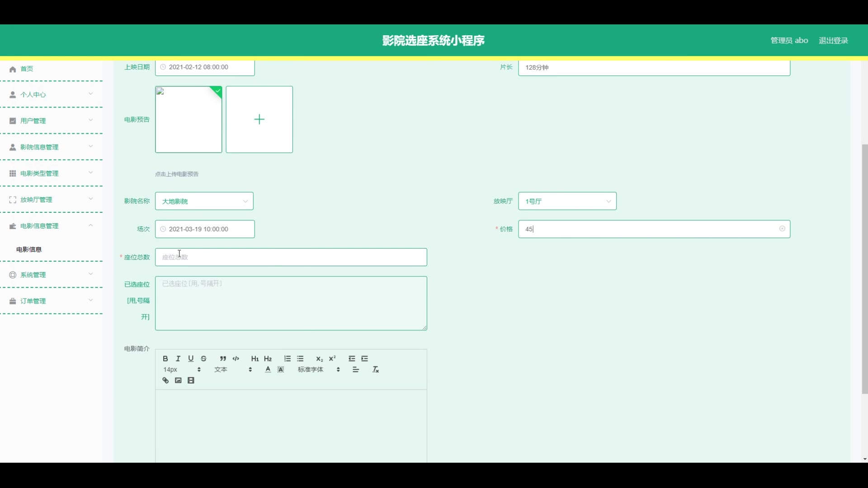Insert a code block
Viewport: 868px width, 488px height.
236,358
